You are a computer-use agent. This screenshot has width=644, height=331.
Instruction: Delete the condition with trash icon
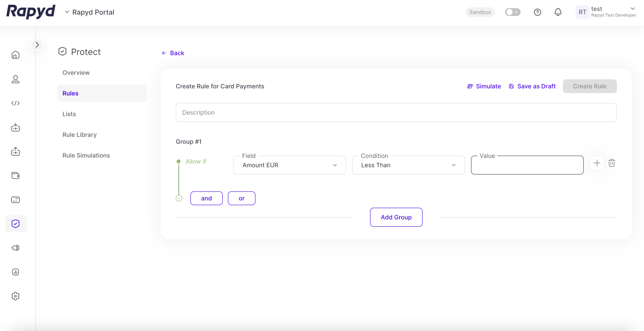611,163
